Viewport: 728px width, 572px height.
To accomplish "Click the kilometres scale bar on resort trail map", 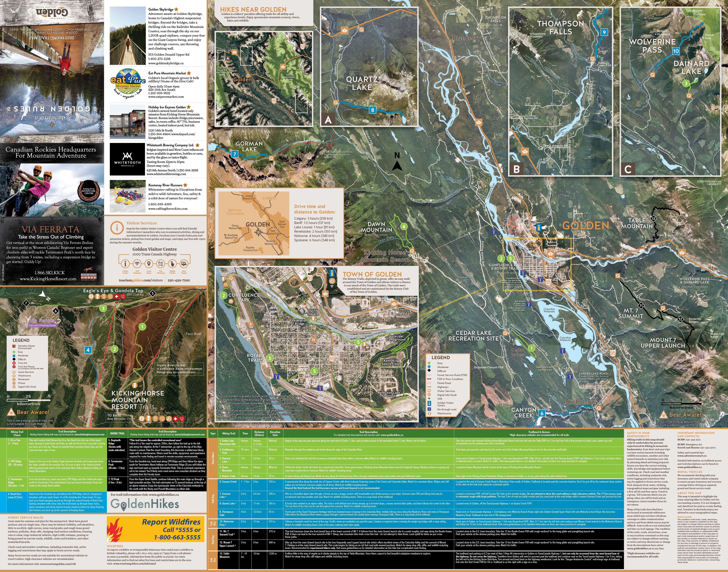I will (x=29, y=400).
